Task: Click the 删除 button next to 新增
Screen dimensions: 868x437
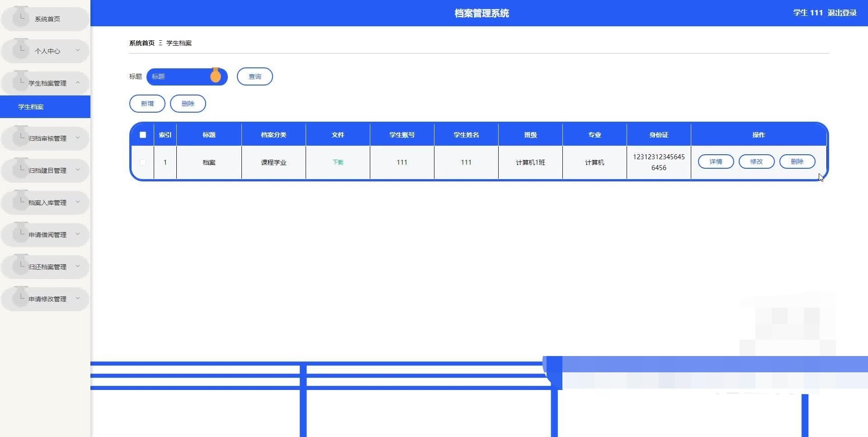Action: [x=188, y=104]
